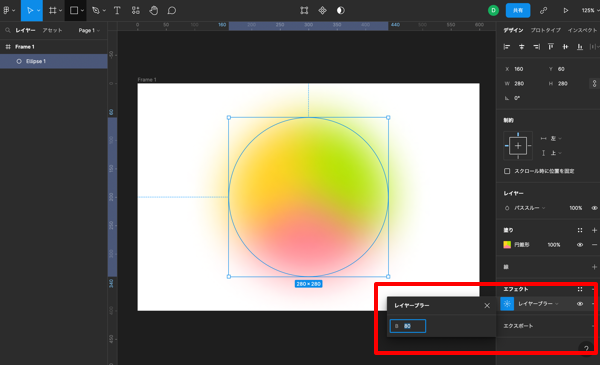Open the help question mark button
Image resolution: width=600 pixels, height=365 pixels.
click(x=586, y=349)
